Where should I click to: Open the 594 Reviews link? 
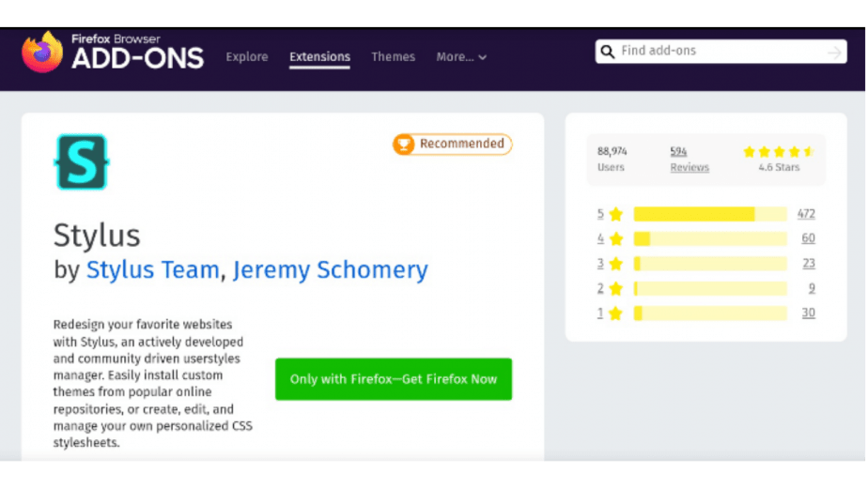(x=690, y=160)
